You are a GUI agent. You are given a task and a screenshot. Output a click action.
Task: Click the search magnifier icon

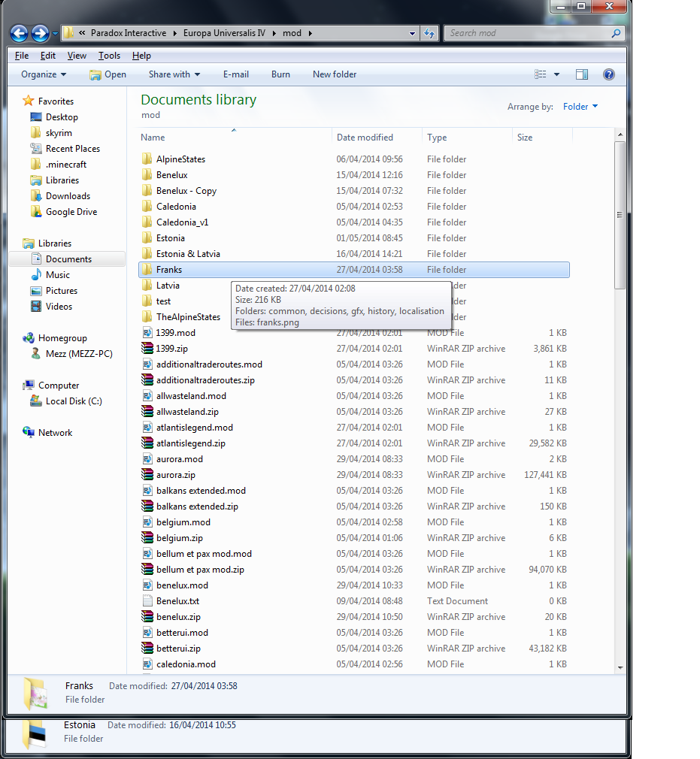617,33
